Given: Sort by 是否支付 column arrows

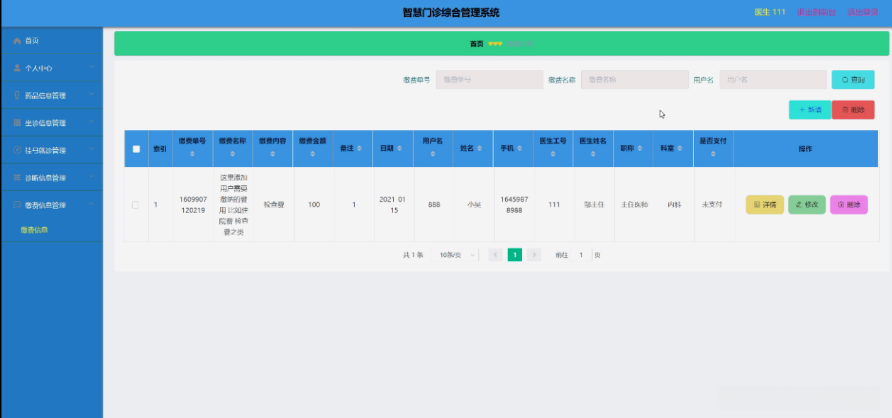Looking at the screenshot, I should coord(713,154).
